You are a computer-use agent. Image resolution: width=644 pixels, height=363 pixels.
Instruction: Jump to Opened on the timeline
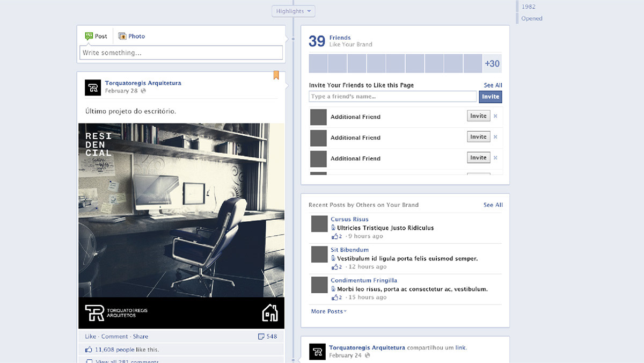tap(532, 18)
